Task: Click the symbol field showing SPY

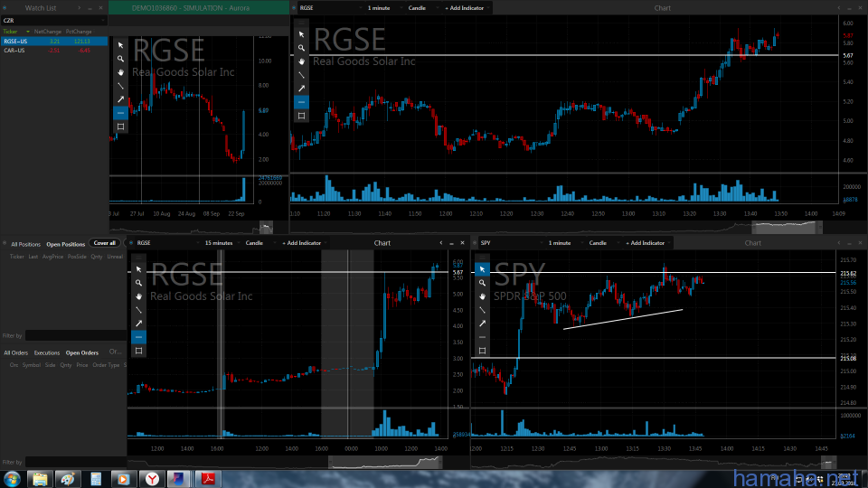Action: [510, 243]
